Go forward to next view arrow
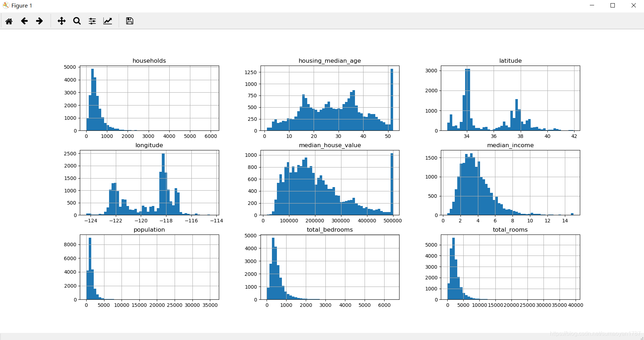Viewport: 644px width, 340px height. pos(40,21)
